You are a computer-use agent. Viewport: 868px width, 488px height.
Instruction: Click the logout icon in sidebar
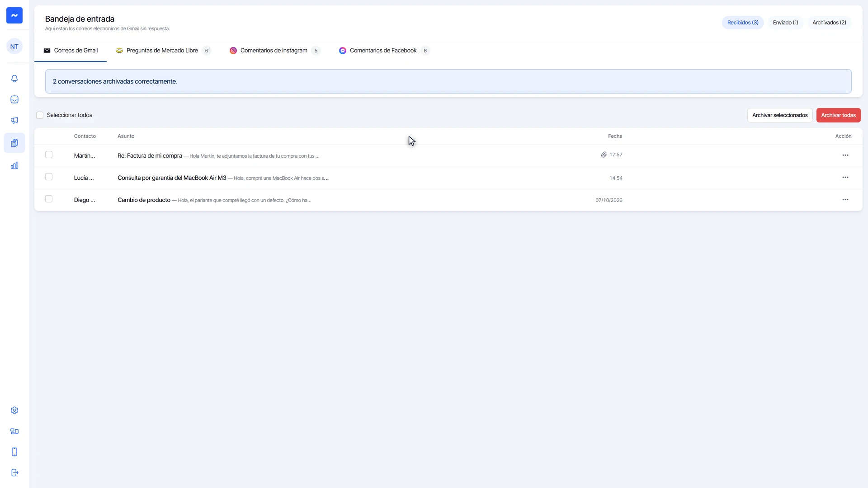pos(14,473)
